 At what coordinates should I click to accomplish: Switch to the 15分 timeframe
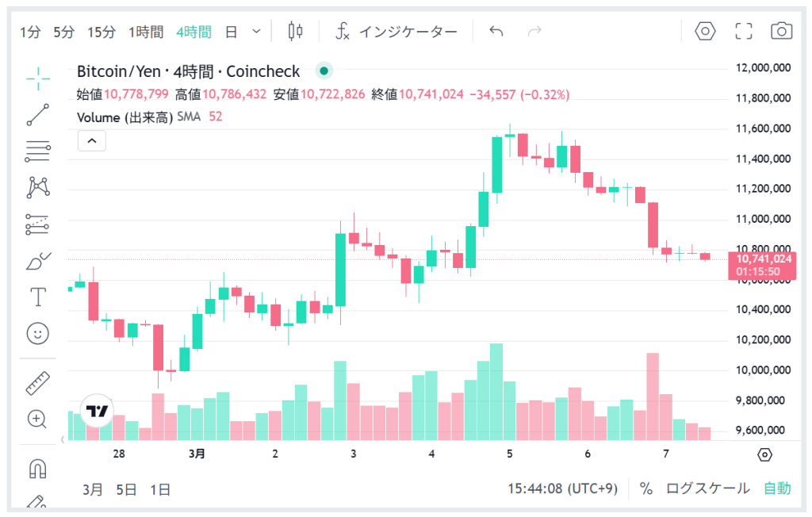(101, 32)
